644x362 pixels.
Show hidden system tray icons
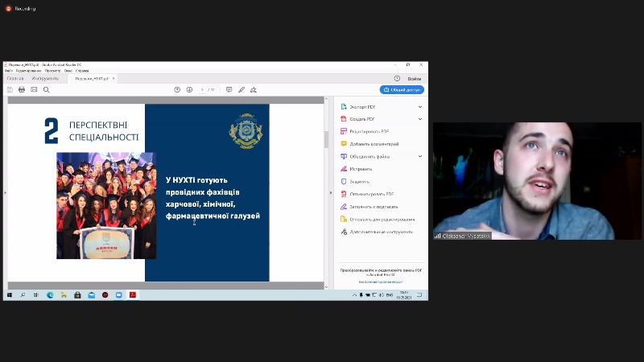pos(354,295)
